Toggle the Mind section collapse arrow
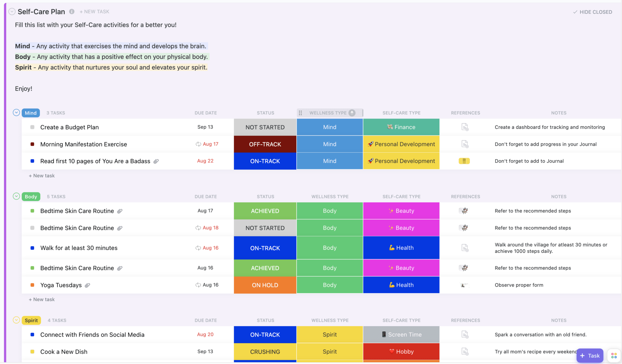This screenshot has height=364, width=622. pyautogui.click(x=16, y=112)
